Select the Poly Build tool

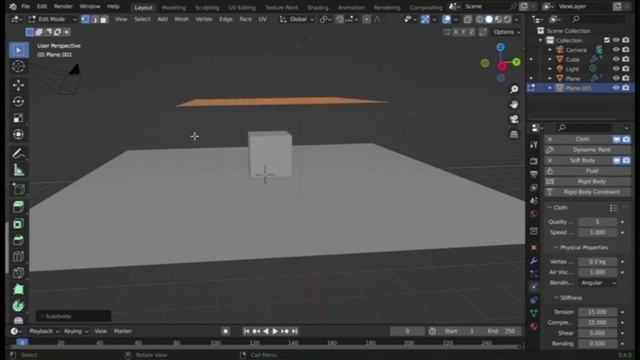point(18,289)
